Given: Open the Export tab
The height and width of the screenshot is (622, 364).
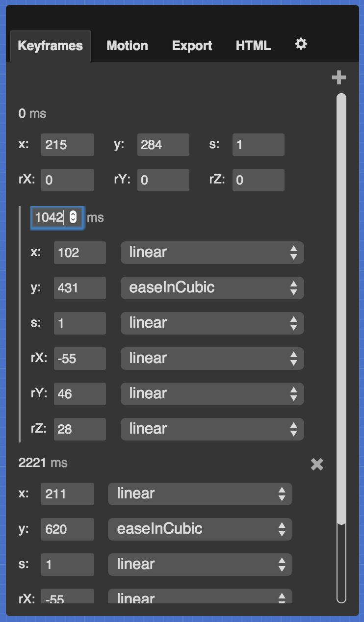Looking at the screenshot, I should click(x=192, y=46).
